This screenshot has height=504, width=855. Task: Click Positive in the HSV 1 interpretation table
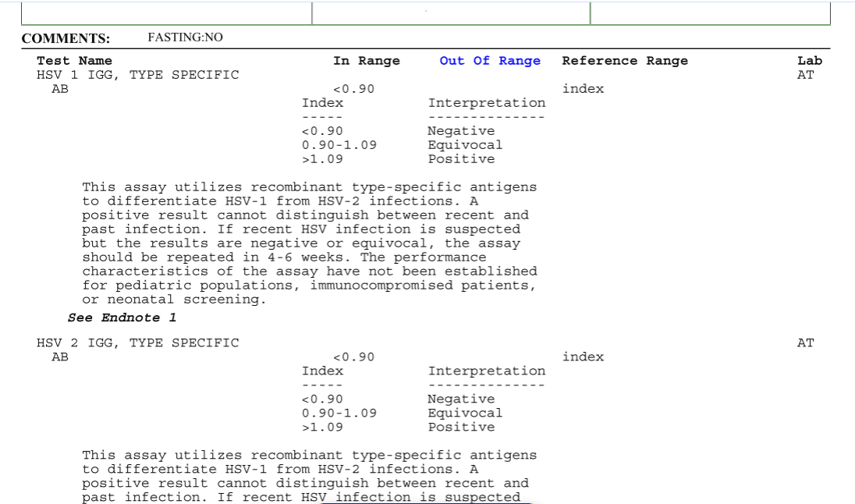[x=461, y=159]
